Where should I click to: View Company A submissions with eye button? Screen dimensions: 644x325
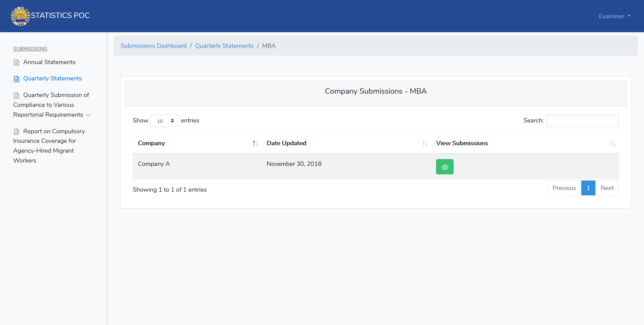click(x=444, y=167)
